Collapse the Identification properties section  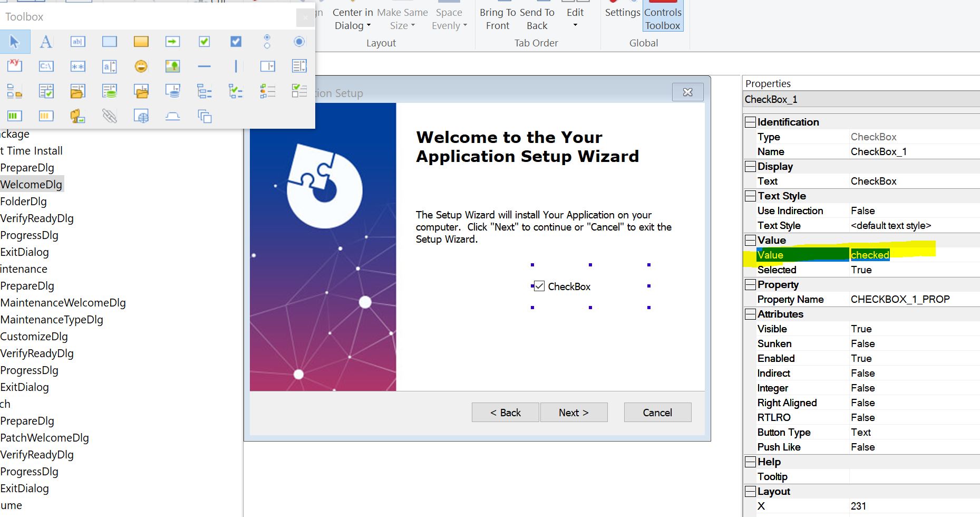point(750,122)
